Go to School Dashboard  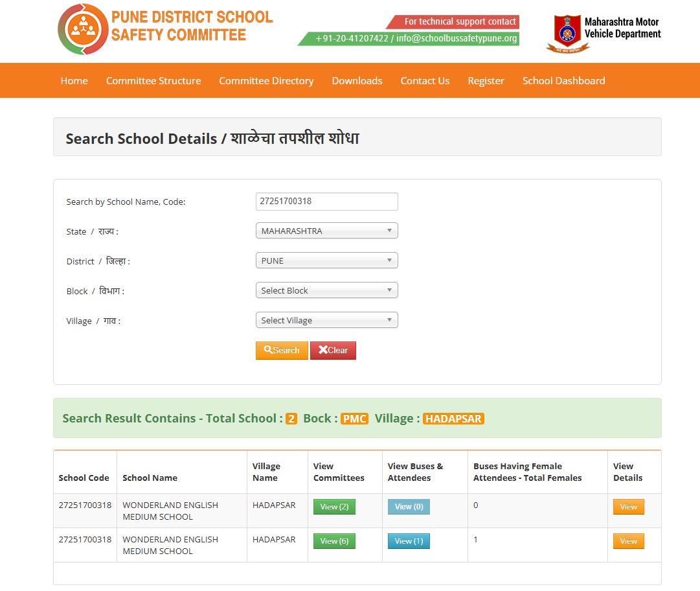point(563,80)
